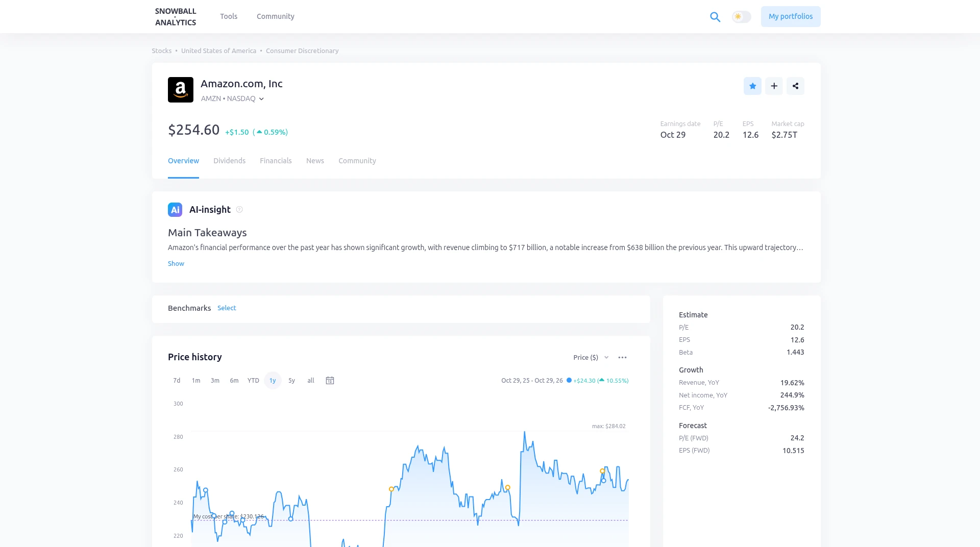
Task: Open the search magnifier icon
Action: [715, 17]
